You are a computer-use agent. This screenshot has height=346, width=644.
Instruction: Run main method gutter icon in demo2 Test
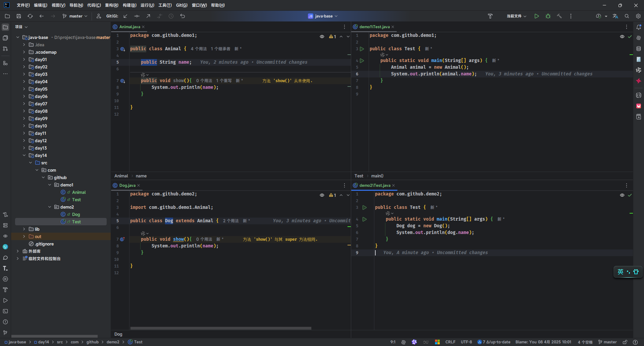(365, 219)
